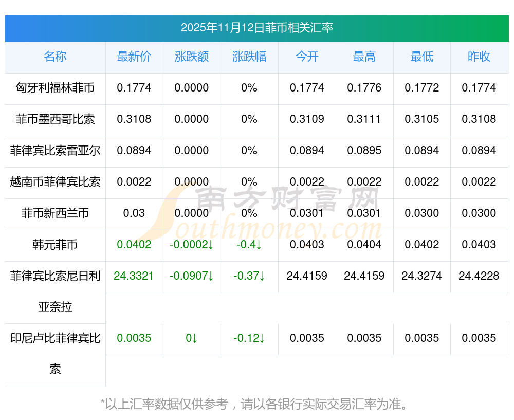The width and height of the screenshot is (514, 420).
Task: Select the 菲币新西兰币 row name
Action: tap(55, 213)
